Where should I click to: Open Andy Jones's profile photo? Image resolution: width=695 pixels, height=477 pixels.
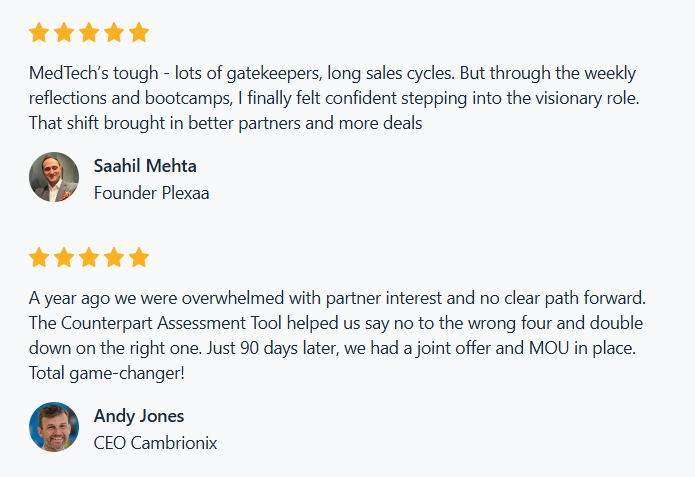(54, 427)
